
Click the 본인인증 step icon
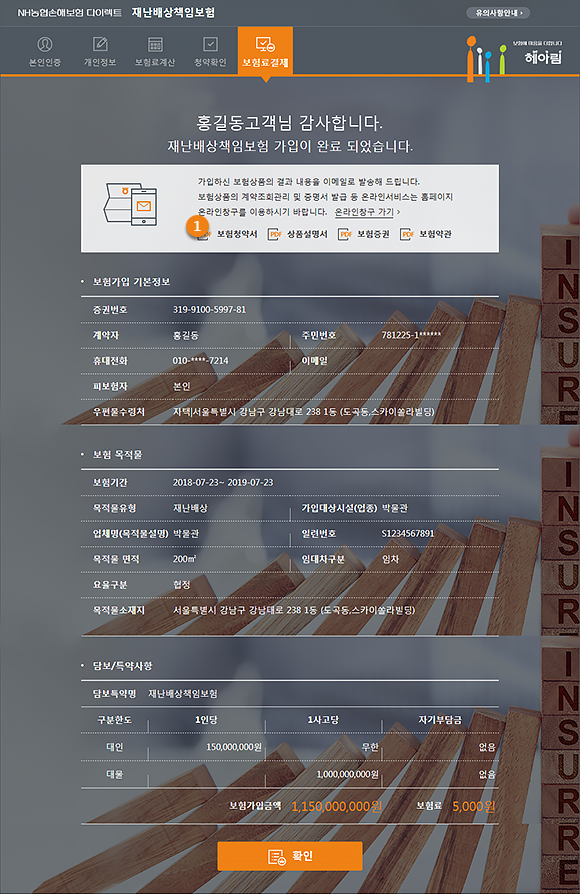[x=44, y=44]
